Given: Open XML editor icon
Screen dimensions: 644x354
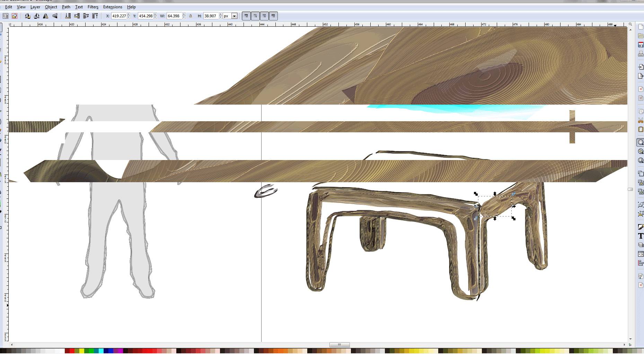Looking at the screenshot, I should (x=641, y=254).
